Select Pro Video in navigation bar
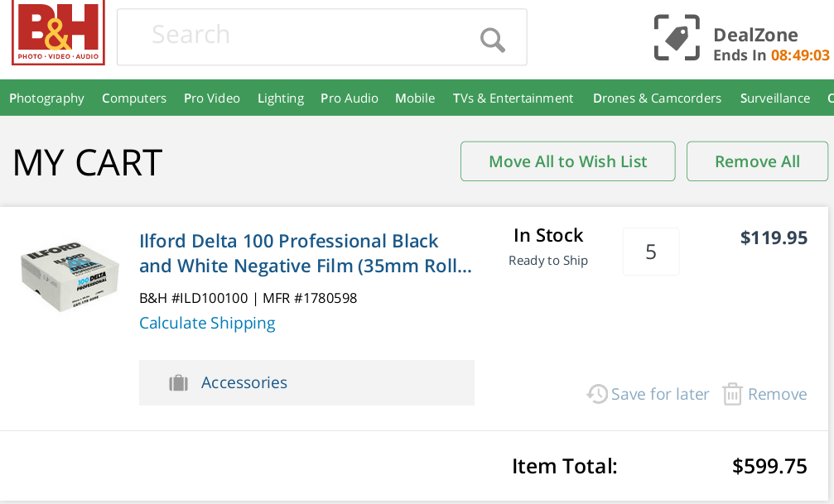834x504 pixels. click(x=212, y=98)
